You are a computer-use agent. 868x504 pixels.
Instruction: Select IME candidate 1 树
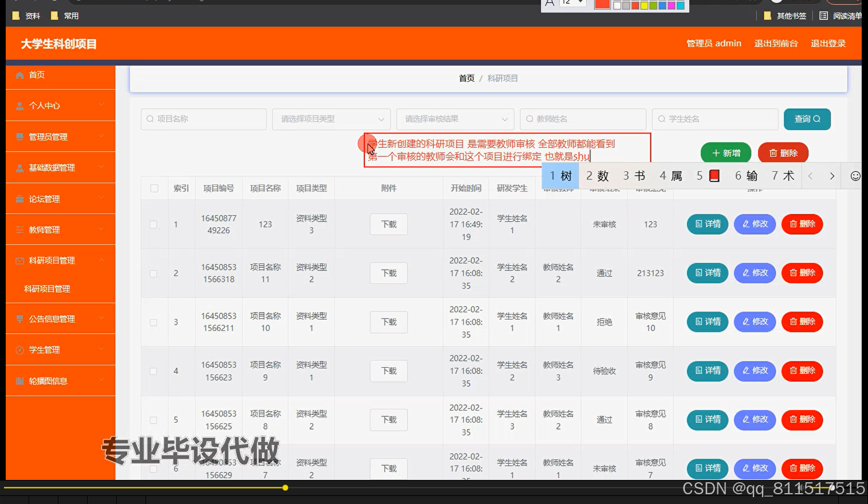(x=561, y=176)
